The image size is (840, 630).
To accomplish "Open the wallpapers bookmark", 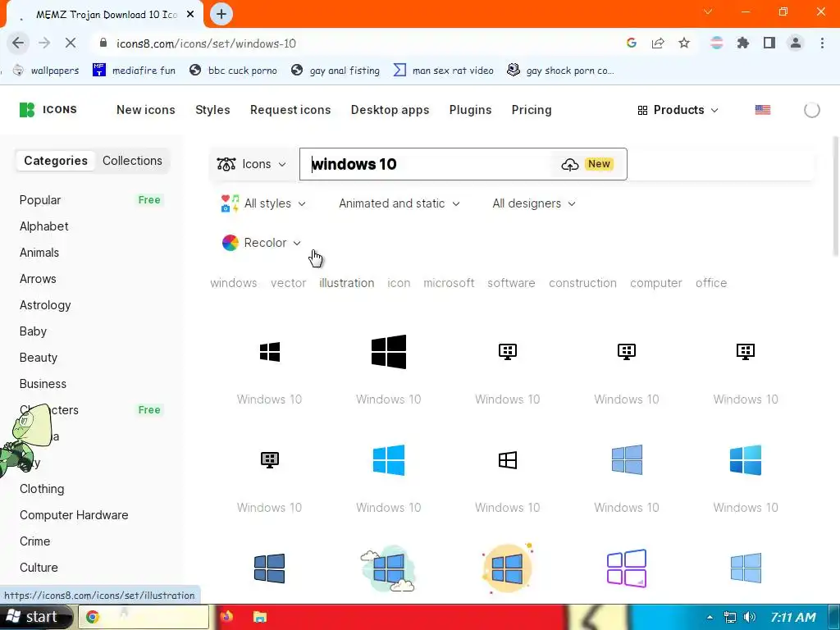I will (x=46, y=71).
